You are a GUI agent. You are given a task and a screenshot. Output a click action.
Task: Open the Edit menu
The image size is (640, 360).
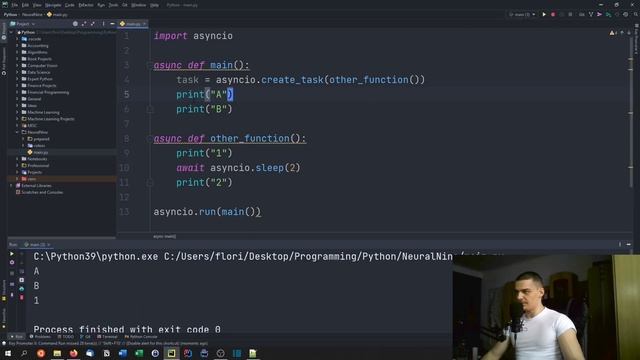(25, 5)
